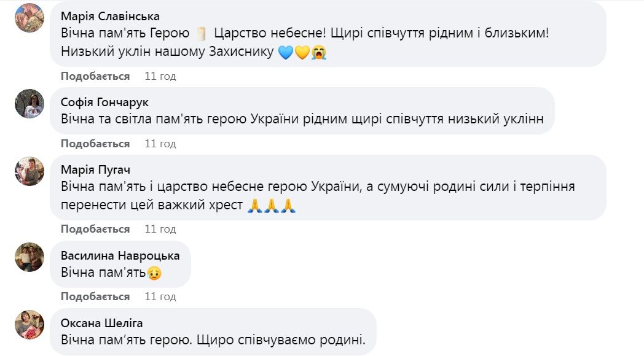Click Марія Пугач's profile avatar
Viewport: 644px width, 356px height.
pos(29,171)
